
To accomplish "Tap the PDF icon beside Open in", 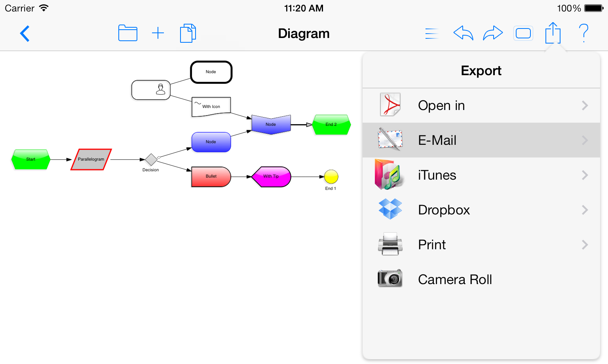I will pyautogui.click(x=390, y=105).
